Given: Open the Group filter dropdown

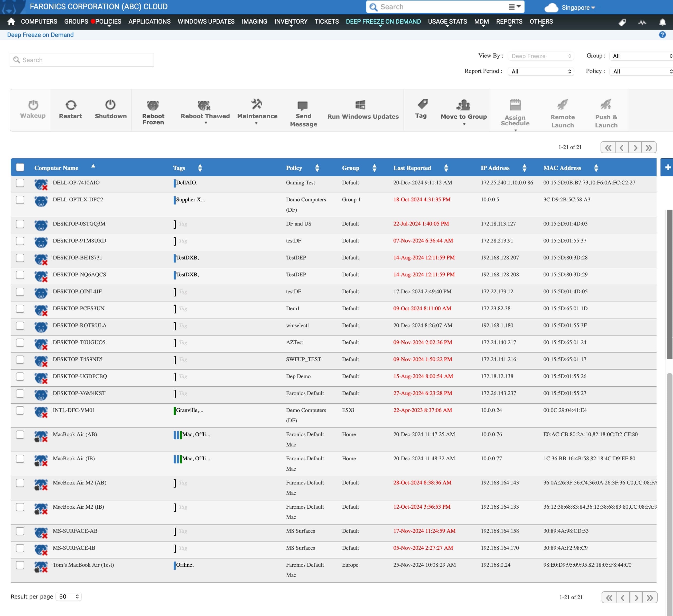Looking at the screenshot, I should 641,56.
